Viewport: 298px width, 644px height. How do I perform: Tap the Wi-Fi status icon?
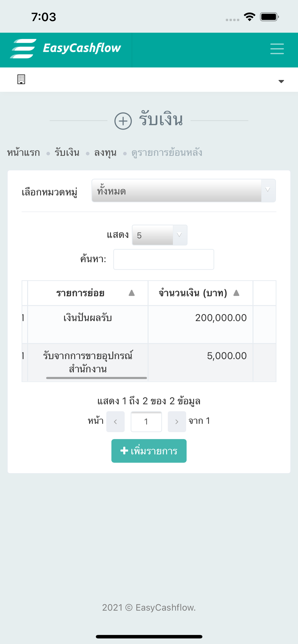249,17
